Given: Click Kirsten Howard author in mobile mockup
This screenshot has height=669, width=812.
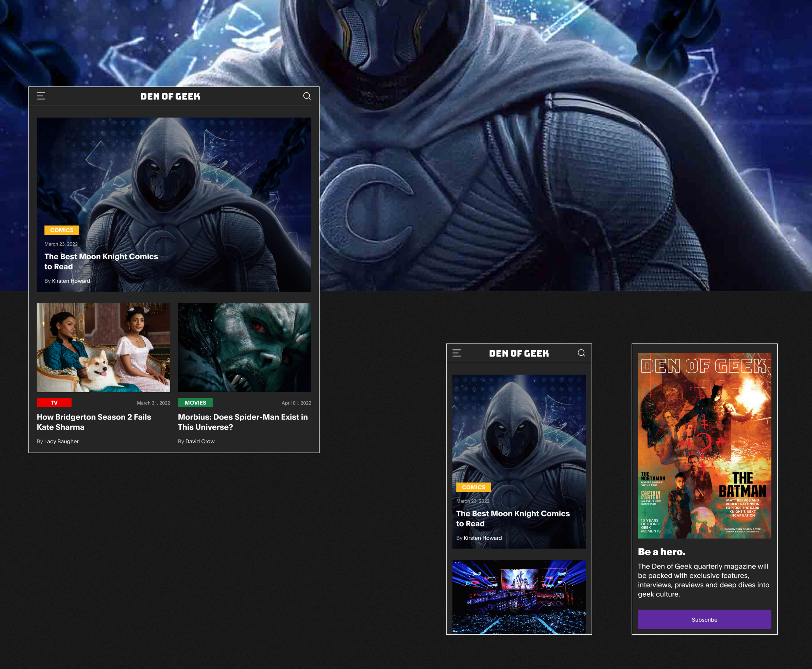Looking at the screenshot, I should tap(482, 538).
